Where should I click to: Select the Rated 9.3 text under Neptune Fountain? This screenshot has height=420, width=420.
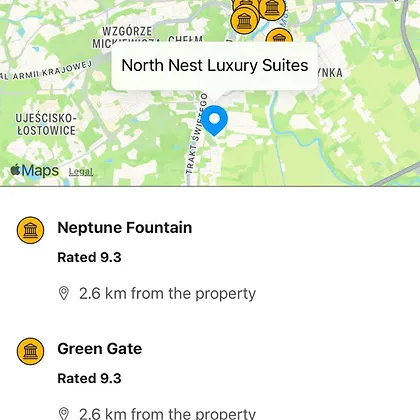click(89, 257)
